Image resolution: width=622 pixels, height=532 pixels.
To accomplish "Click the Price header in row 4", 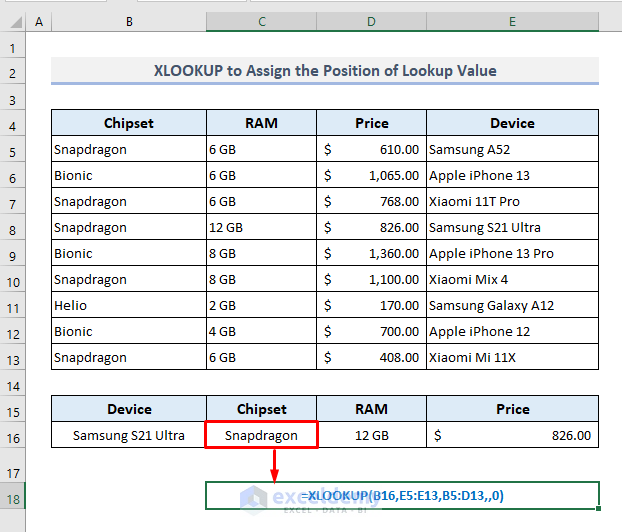I will pyautogui.click(x=371, y=123).
